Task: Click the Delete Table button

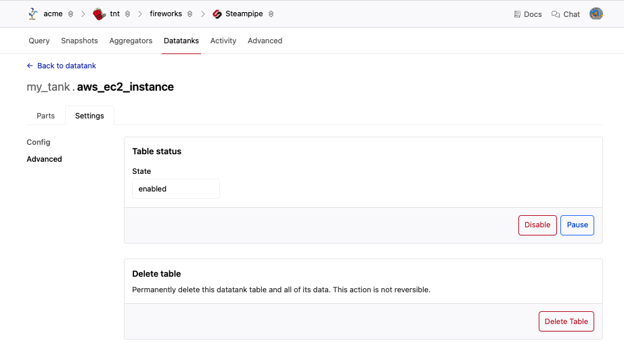Action: pos(566,321)
